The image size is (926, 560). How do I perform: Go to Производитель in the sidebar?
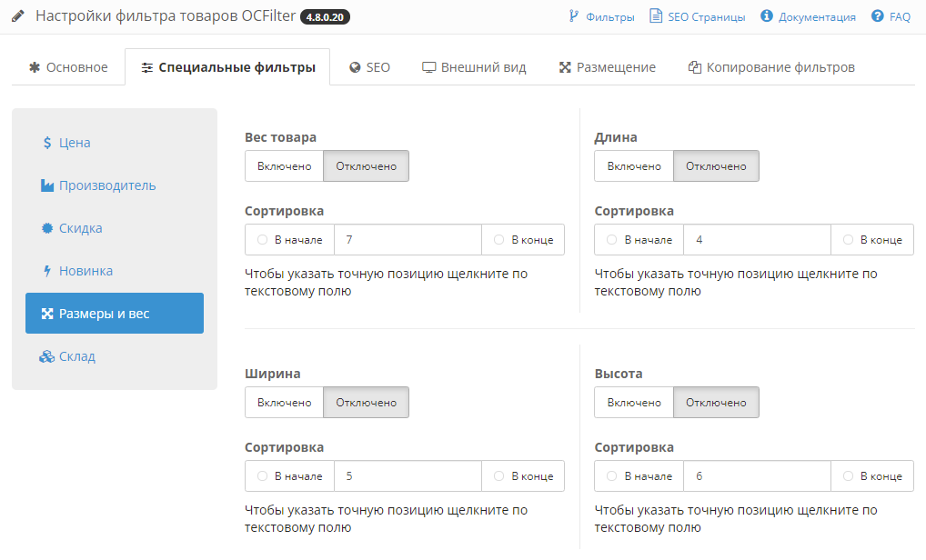(106, 185)
